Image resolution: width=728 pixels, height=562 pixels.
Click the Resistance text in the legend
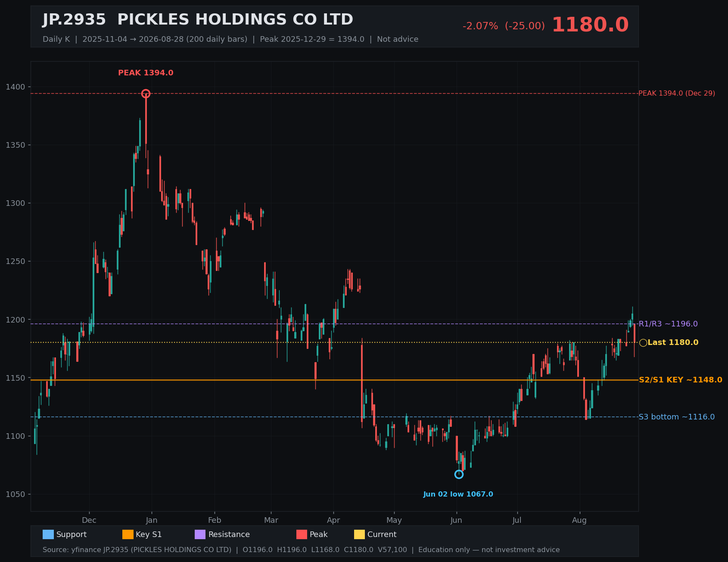[229, 534]
